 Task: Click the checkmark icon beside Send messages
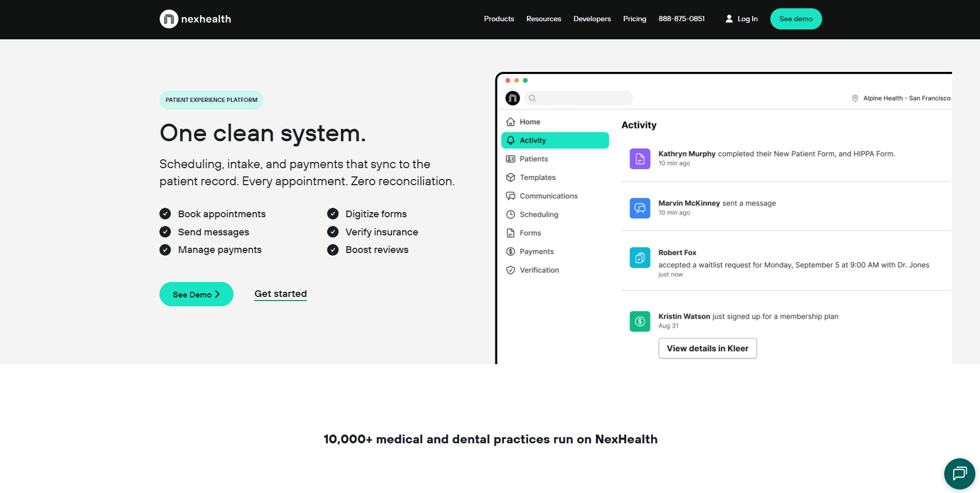(x=165, y=232)
